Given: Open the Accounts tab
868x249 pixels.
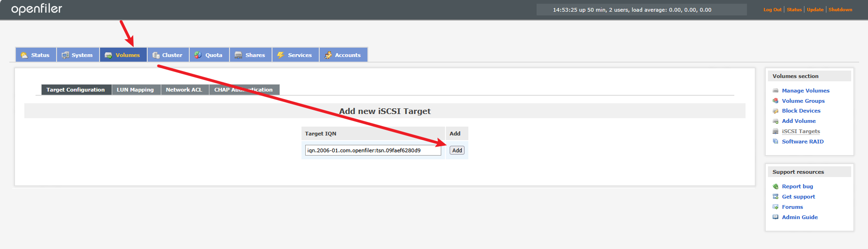Looking at the screenshot, I should click(x=344, y=55).
